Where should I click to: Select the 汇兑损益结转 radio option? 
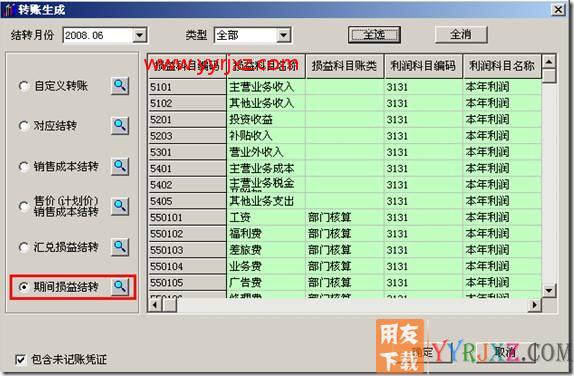click(23, 247)
